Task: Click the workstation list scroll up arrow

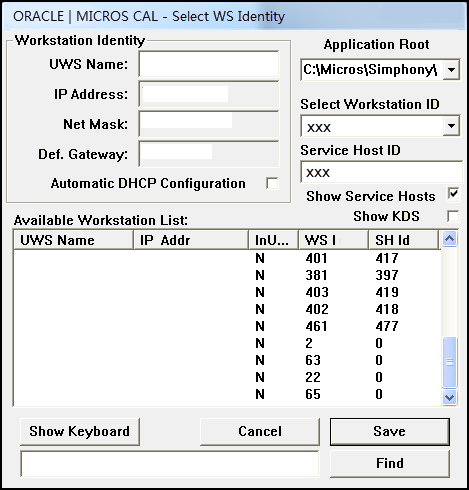Action: point(450,239)
